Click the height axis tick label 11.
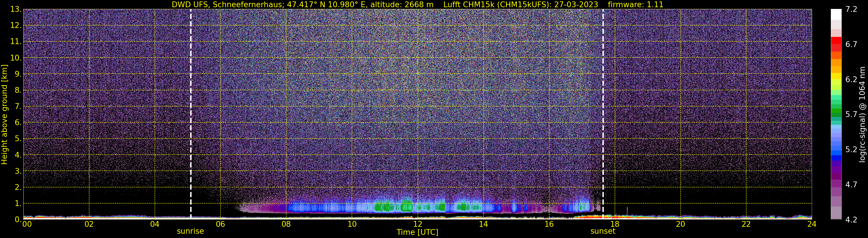The width and height of the screenshot is (868, 238). (x=16, y=42)
